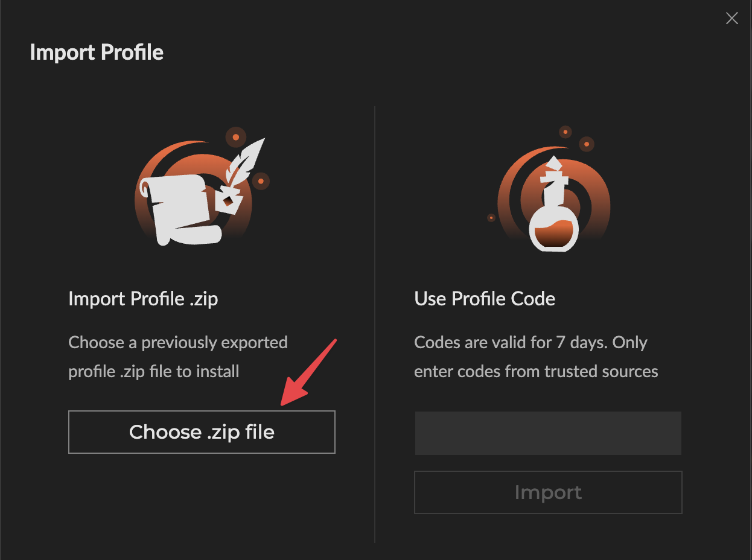Image resolution: width=752 pixels, height=560 pixels.
Task: Click the Use Profile Code heading
Action: pos(485,298)
